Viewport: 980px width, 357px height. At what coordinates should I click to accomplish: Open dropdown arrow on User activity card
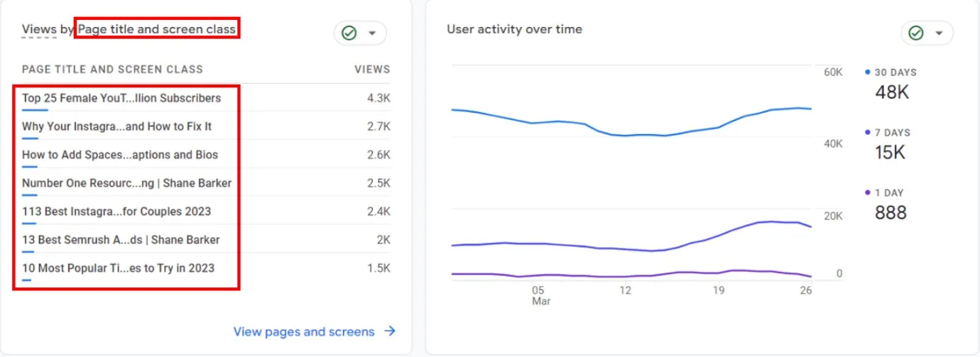coord(939,33)
